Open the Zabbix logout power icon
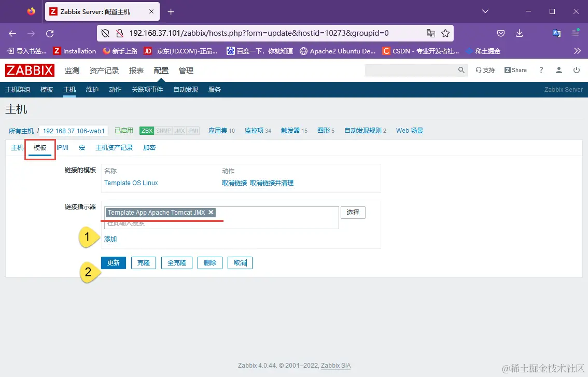 [x=577, y=70]
